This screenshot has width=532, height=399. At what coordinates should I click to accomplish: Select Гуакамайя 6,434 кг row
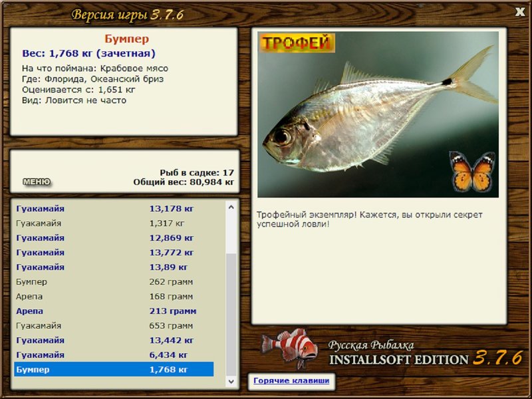[114, 354]
